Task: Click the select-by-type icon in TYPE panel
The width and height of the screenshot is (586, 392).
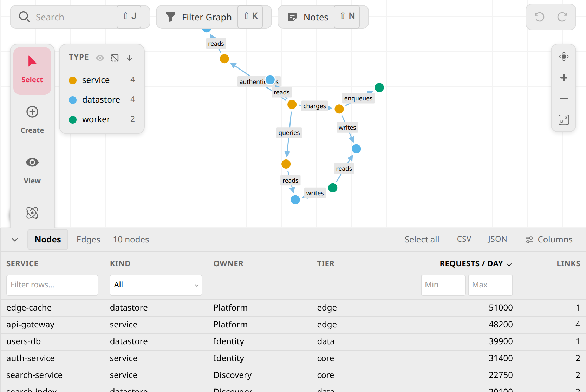Action: point(115,58)
